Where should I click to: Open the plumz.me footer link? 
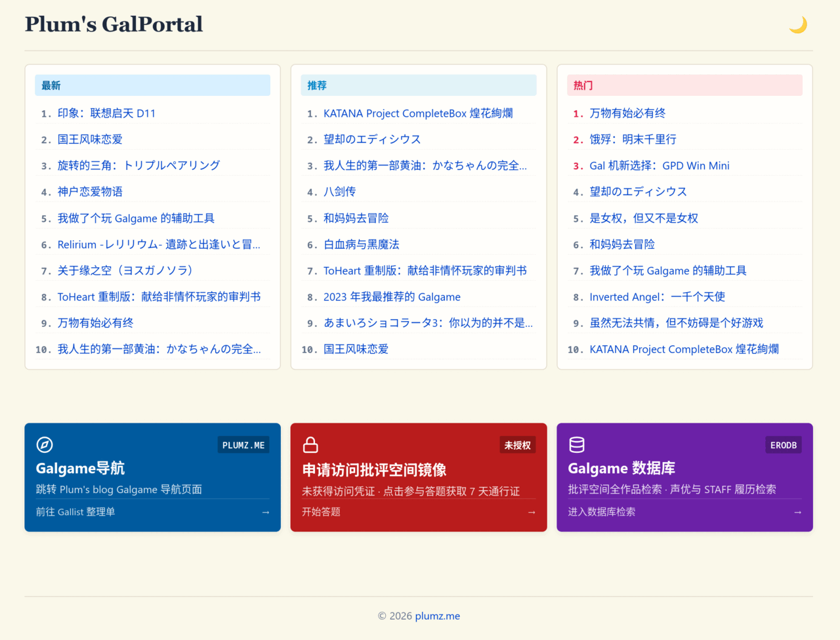click(x=437, y=616)
